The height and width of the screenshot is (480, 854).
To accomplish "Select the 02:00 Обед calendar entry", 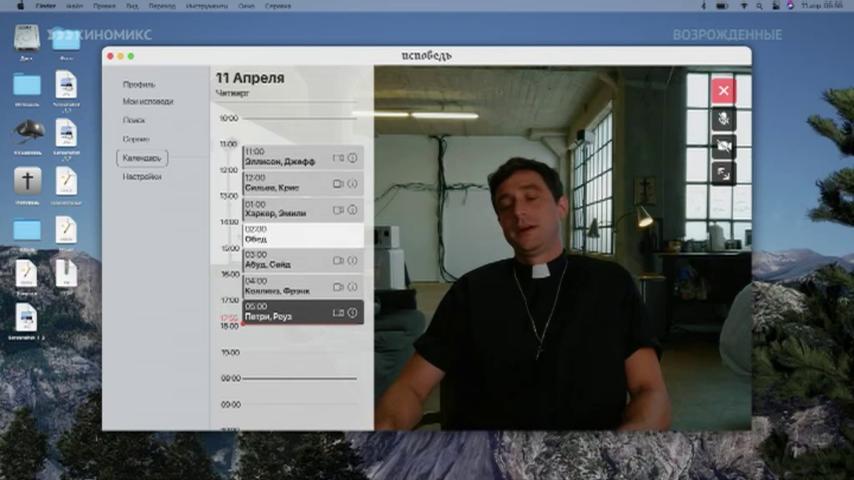I will (303, 235).
